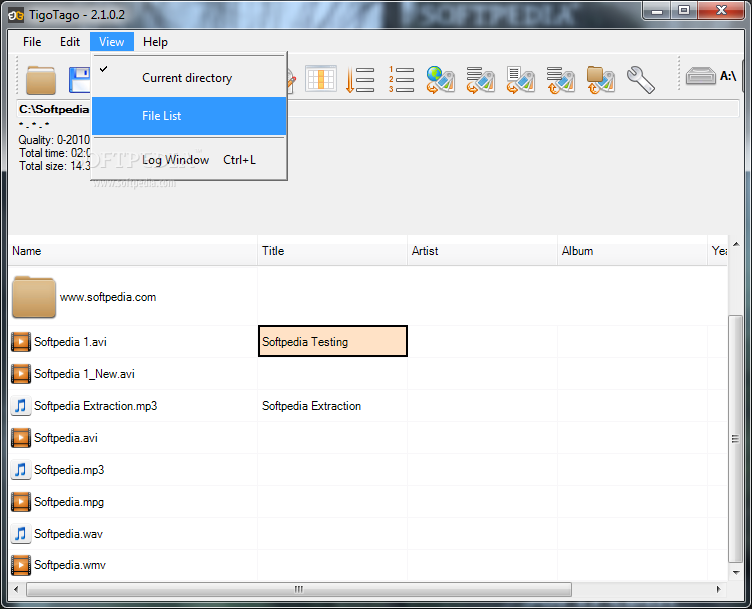Sort by the Title column header
This screenshot has height=609, width=752.
(x=332, y=251)
